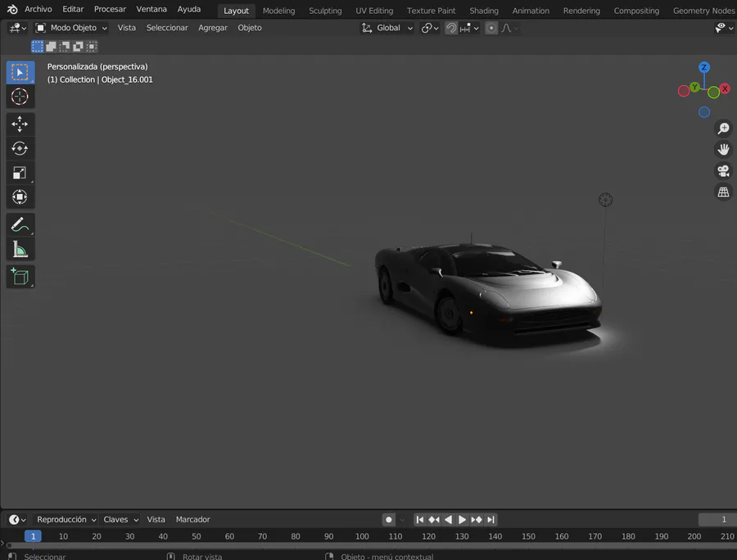Enable the Intersect Selection mode
Viewport: 737px width, 560px height.
click(92, 46)
